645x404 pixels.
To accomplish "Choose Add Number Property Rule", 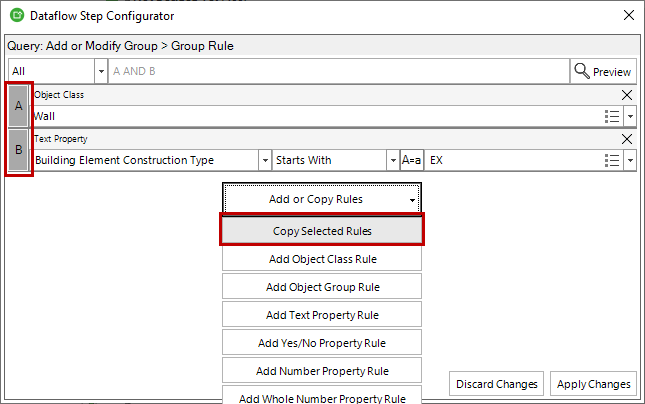I will click(x=322, y=371).
